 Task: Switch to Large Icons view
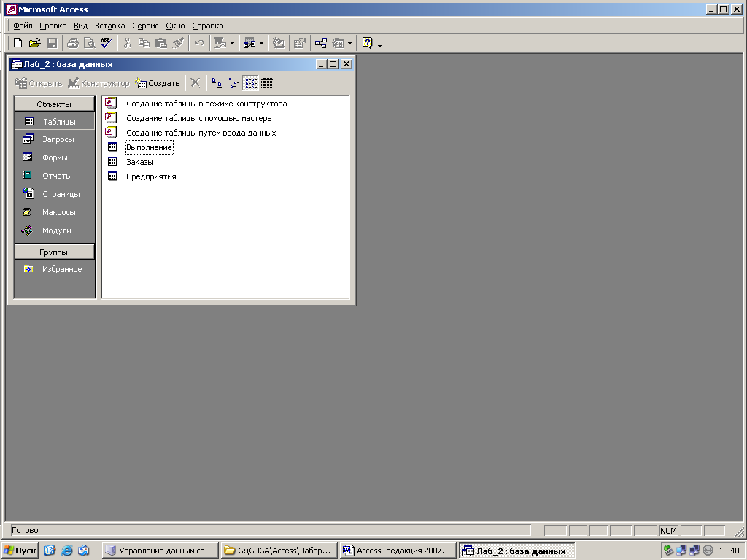click(x=216, y=83)
